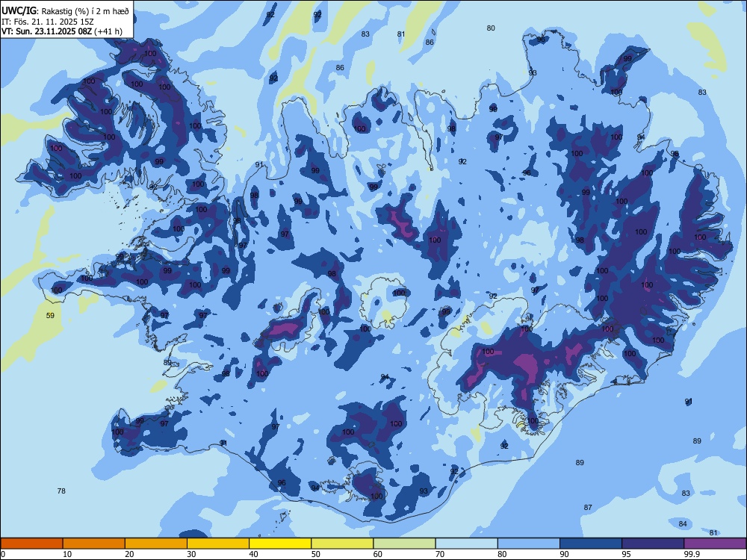Click the '50' tick label on the legend
The image size is (747, 560).
[316, 554]
